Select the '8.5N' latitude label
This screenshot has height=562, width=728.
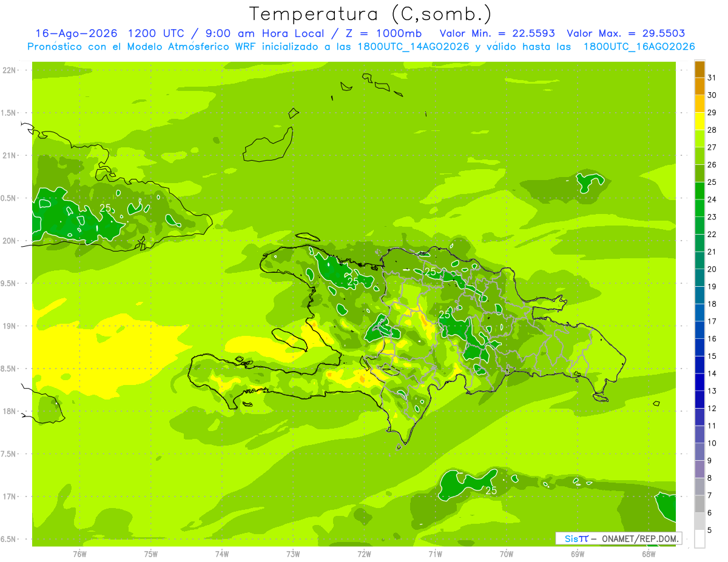pyautogui.click(x=8, y=369)
